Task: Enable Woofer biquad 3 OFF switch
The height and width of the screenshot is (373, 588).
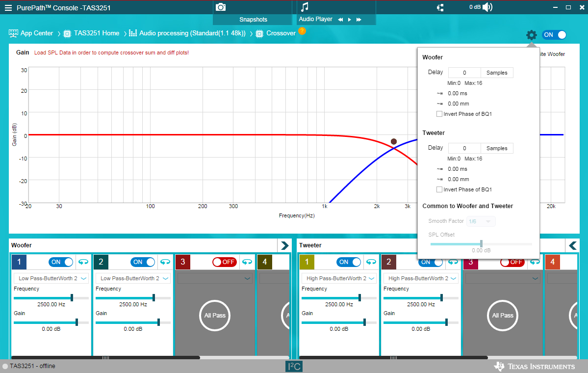Action: 225,262
